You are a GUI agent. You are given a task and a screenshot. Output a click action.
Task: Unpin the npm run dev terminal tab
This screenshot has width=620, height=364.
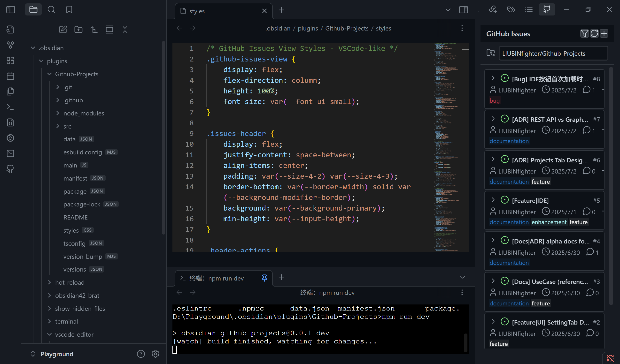pos(264,278)
